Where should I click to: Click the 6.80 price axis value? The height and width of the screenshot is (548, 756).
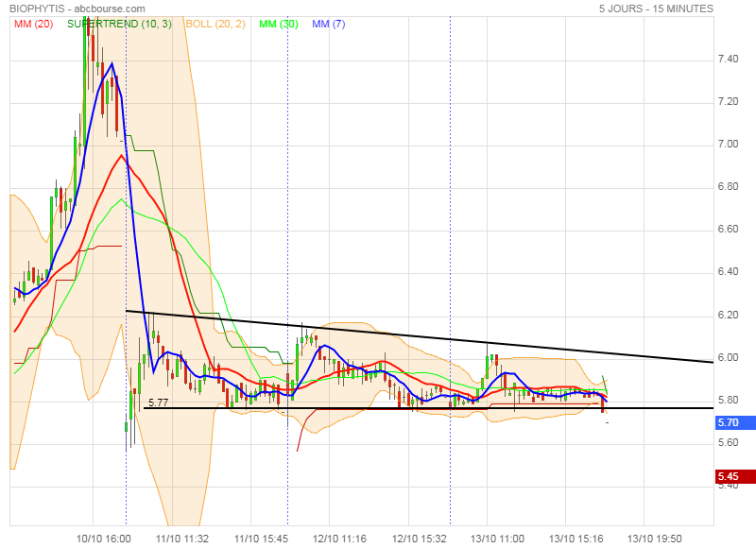(728, 186)
